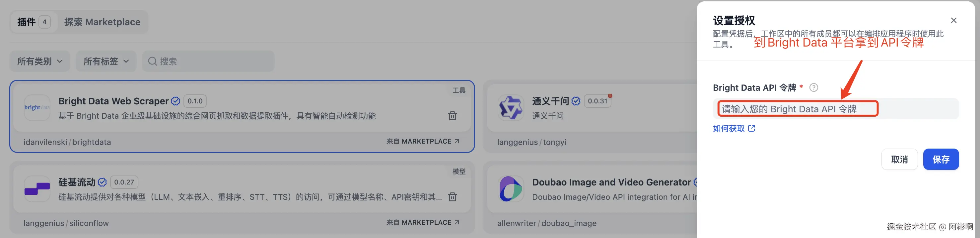
Task: Focus the 搜索 plugin search field
Action: pos(208,61)
